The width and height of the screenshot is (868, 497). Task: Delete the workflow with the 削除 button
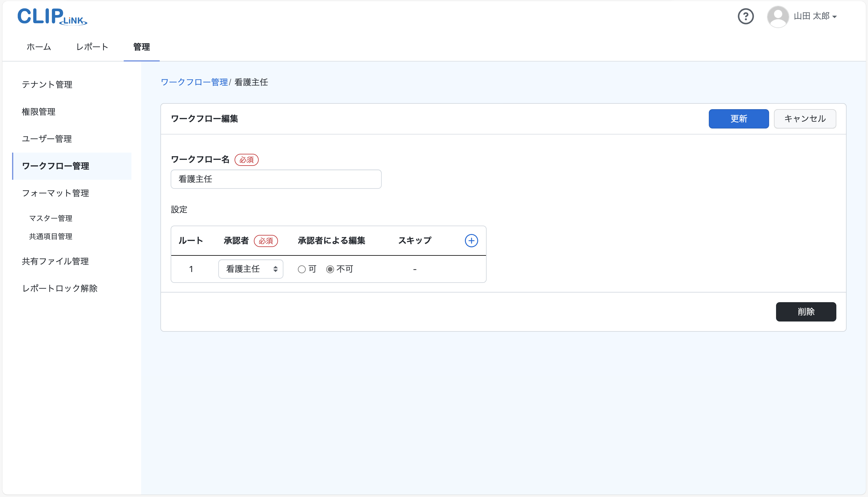[806, 312]
